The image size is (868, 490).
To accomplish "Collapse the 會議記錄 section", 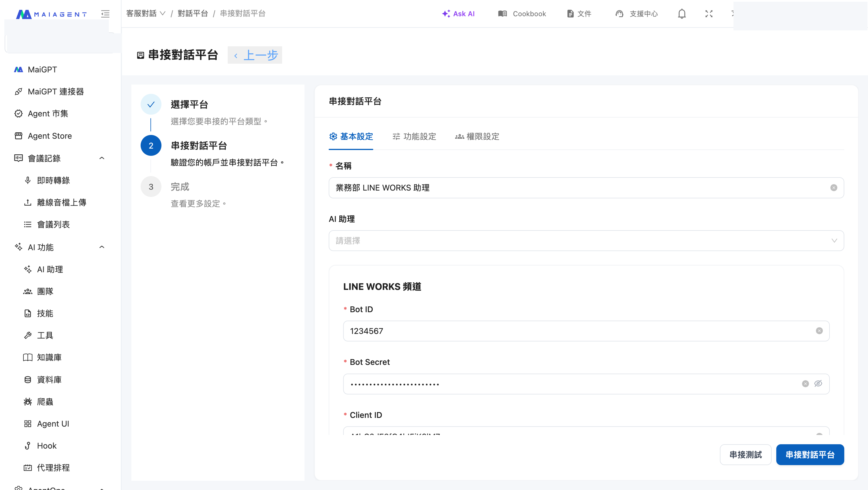I will (x=102, y=158).
